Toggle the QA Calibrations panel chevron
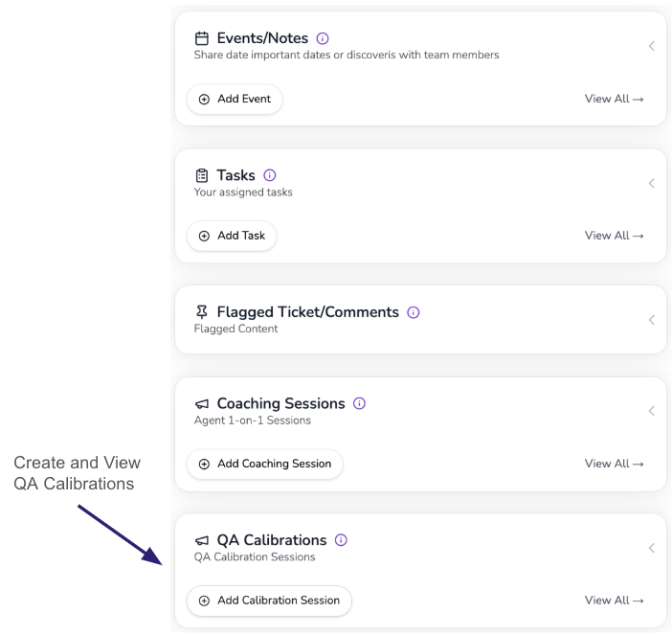The width and height of the screenshot is (672, 636). pyautogui.click(x=651, y=548)
